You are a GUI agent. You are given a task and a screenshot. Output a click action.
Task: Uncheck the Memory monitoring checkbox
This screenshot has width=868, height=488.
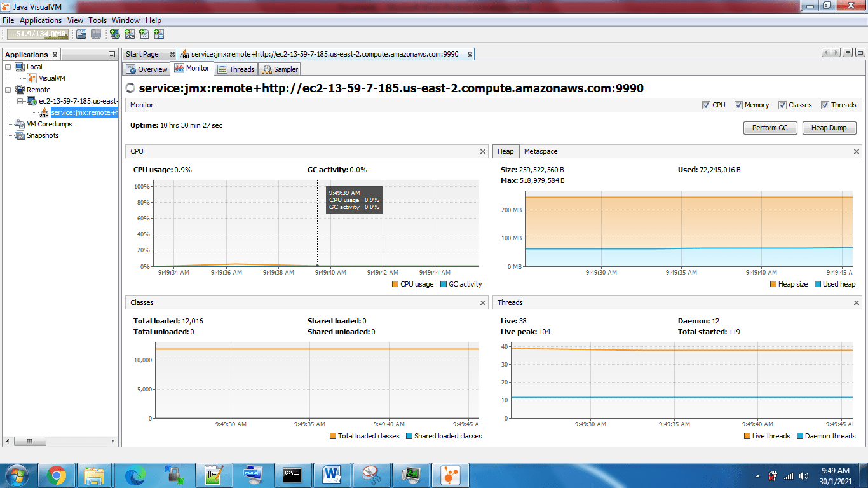[x=739, y=105]
